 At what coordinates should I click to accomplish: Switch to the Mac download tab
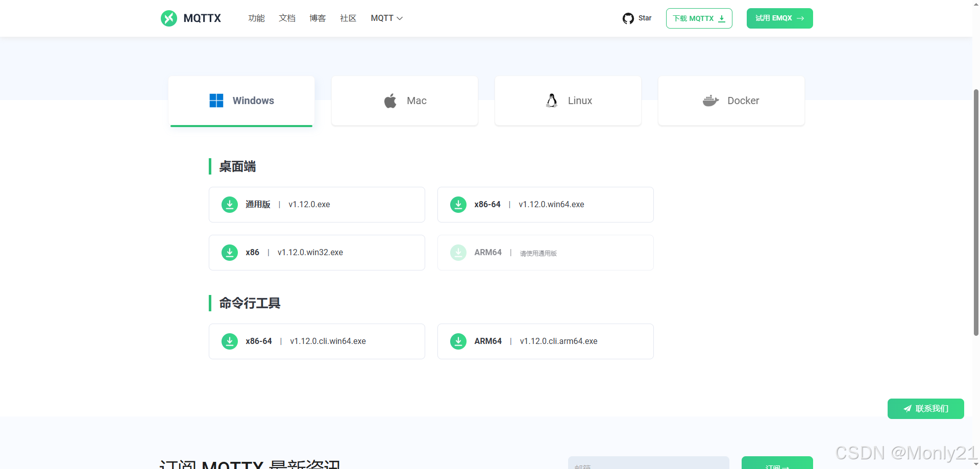404,101
